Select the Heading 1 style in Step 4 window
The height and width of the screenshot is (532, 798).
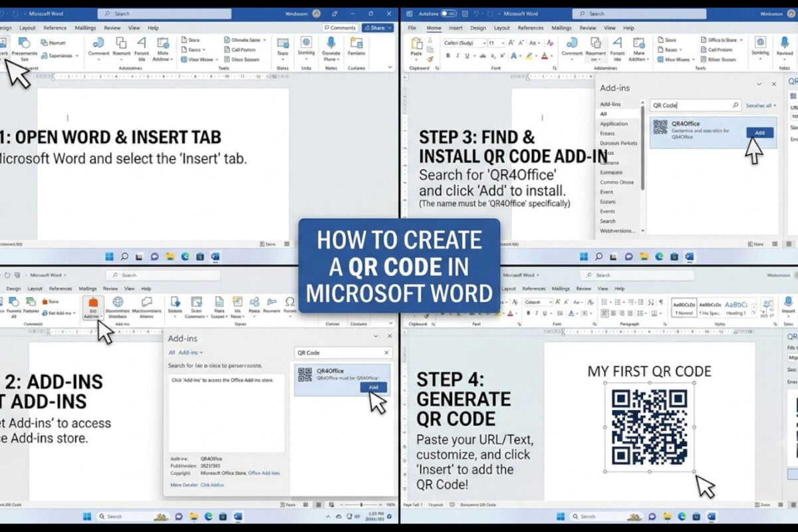tap(735, 307)
